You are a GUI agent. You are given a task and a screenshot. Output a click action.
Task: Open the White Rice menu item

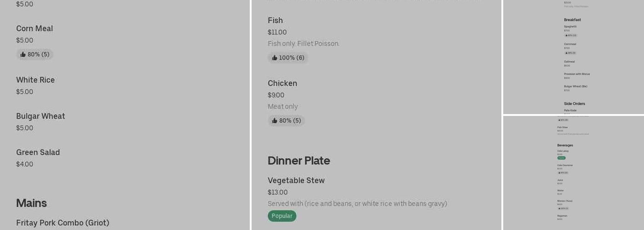tap(35, 80)
